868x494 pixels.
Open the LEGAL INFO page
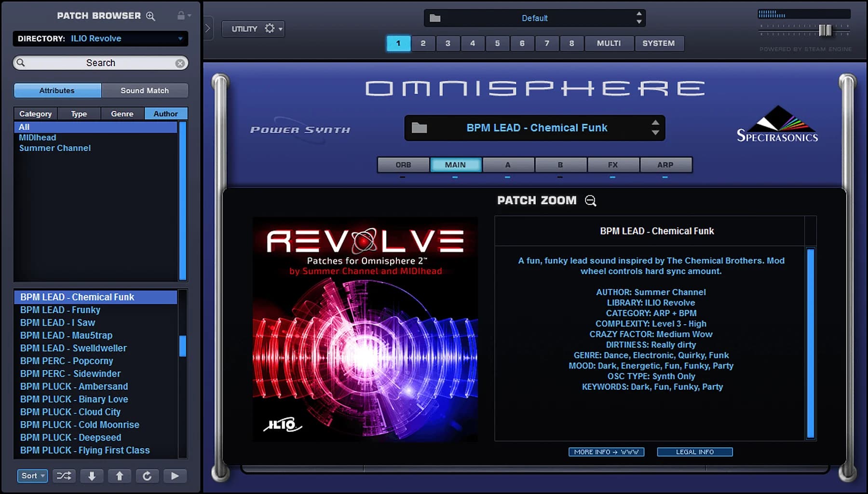(694, 452)
